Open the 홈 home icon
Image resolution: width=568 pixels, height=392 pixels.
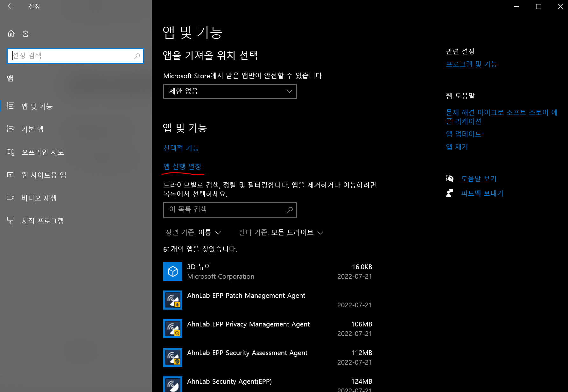click(x=11, y=33)
